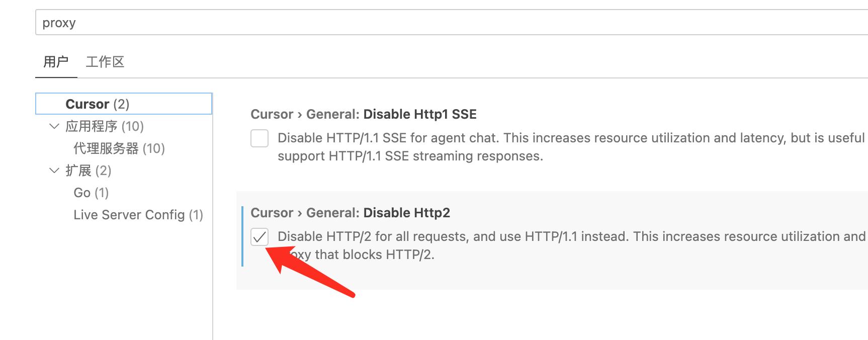Viewport: 868px width, 340px height.
Task: Open the 代理服务器 (10) settings category
Action: point(119,148)
